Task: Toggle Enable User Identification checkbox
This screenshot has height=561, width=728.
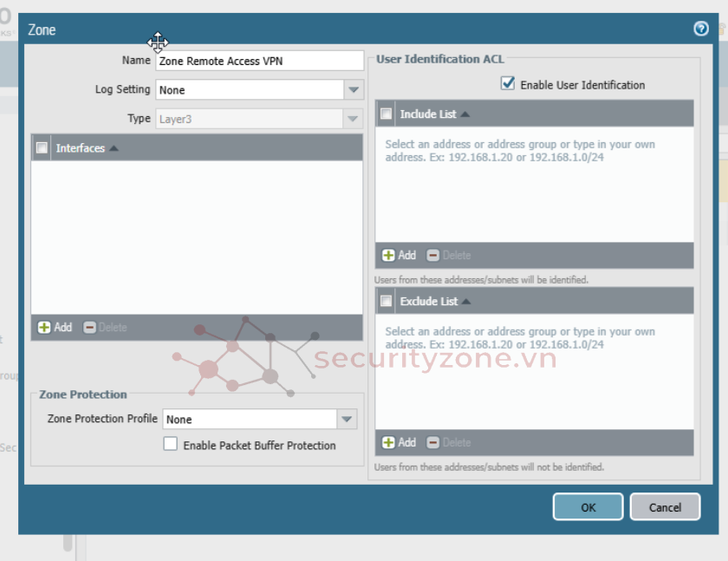Action: click(508, 84)
